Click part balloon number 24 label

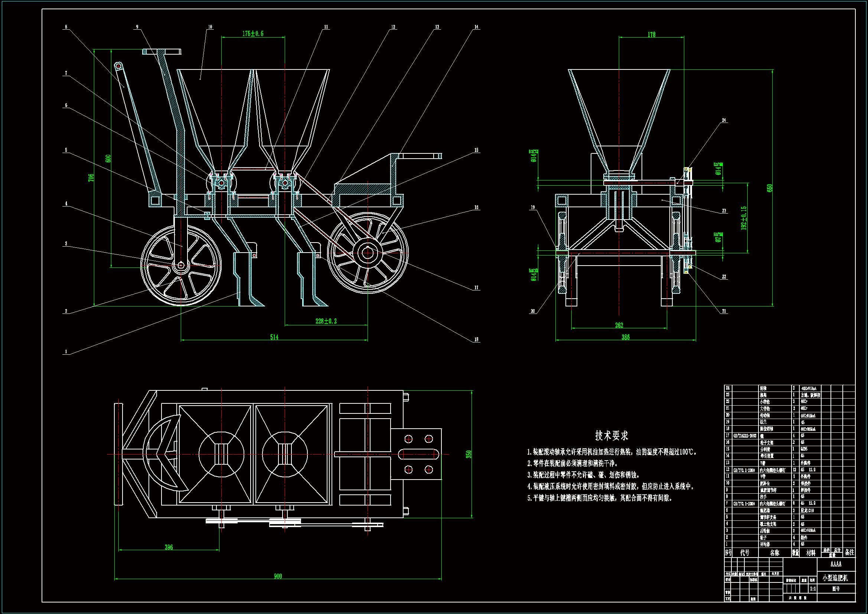click(724, 120)
